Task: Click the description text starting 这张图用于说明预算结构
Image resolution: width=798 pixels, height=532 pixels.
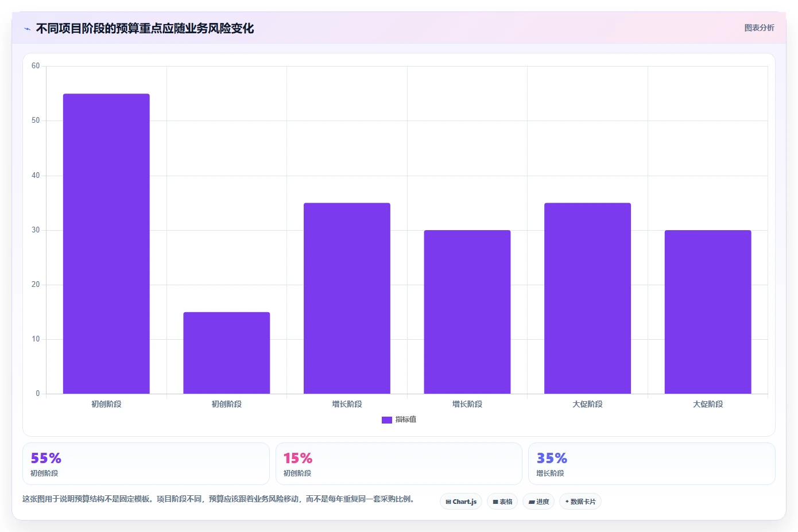Action: pyautogui.click(x=218, y=499)
